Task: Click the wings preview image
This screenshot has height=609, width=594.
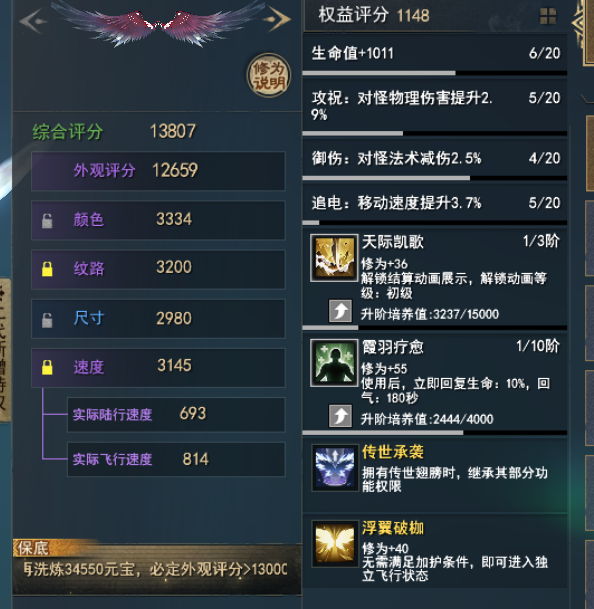Action: 157,25
